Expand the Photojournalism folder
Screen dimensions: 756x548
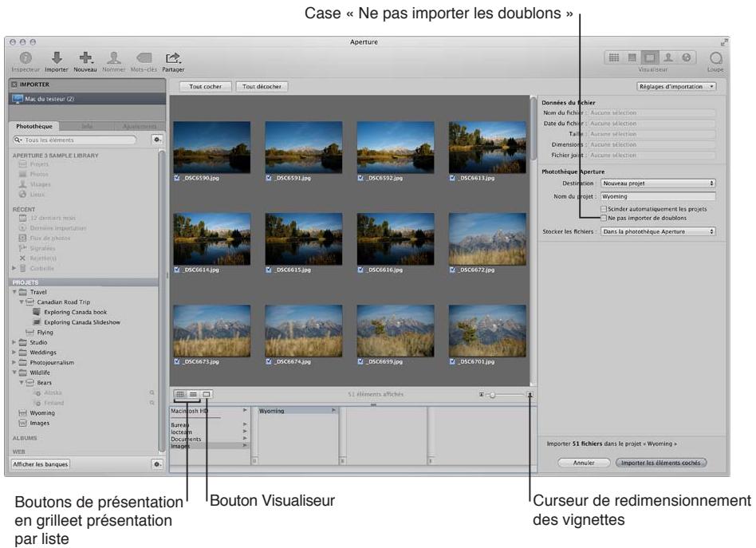[x=14, y=362]
